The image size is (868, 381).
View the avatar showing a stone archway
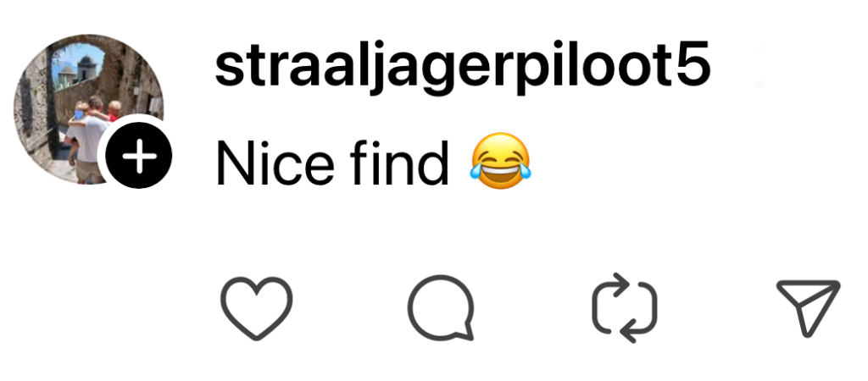click(x=88, y=109)
